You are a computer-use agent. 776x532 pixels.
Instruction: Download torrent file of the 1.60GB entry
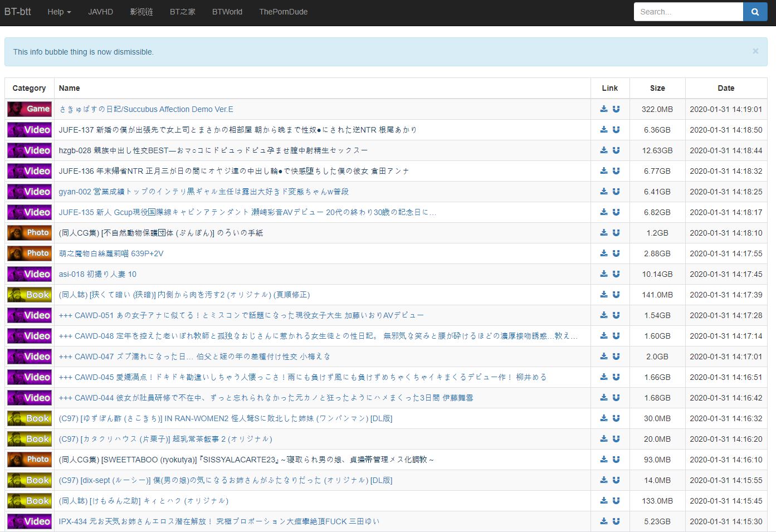point(604,336)
